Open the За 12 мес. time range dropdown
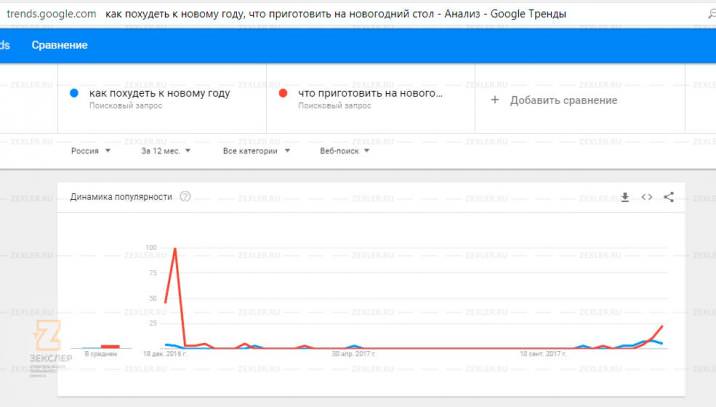Screen dimensions: 716x407 point(166,151)
